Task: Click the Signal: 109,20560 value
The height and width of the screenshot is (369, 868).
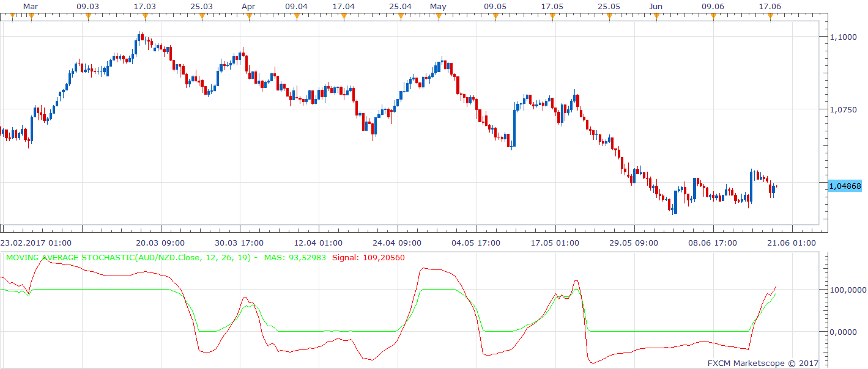Action: [368, 258]
